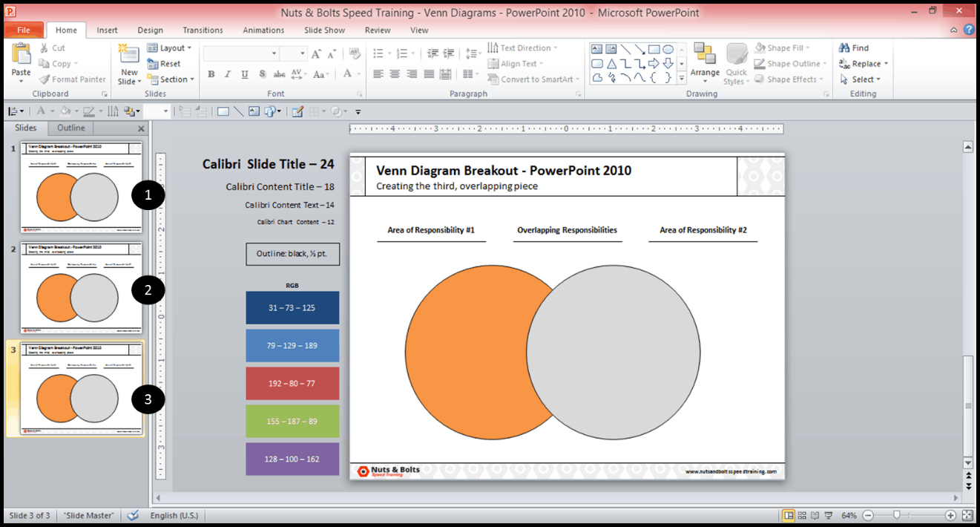Click the Strikethrough icon
Image resolution: width=980 pixels, height=527 pixels.
pos(280,74)
